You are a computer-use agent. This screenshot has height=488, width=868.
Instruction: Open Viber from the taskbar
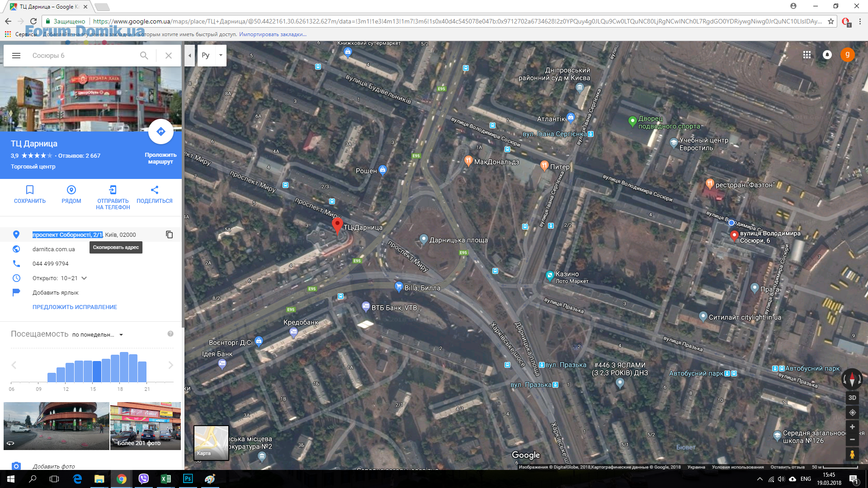click(144, 479)
